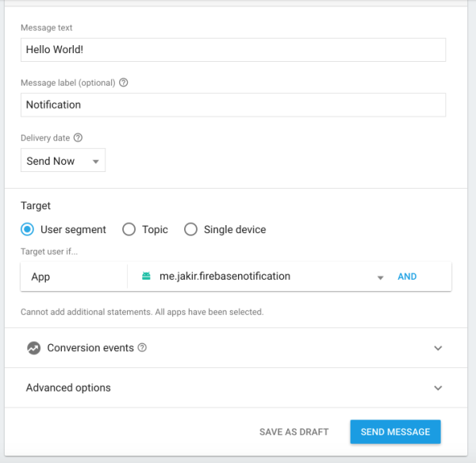Click the Save as Draft button
Image resolution: width=476 pixels, height=463 pixels.
tap(294, 432)
